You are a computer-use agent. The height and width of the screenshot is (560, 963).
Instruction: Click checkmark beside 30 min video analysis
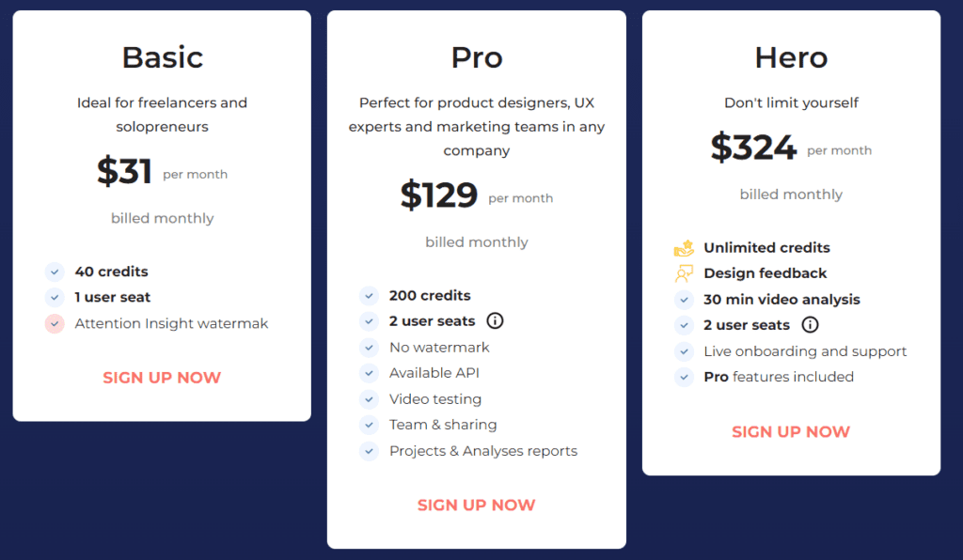tap(684, 300)
